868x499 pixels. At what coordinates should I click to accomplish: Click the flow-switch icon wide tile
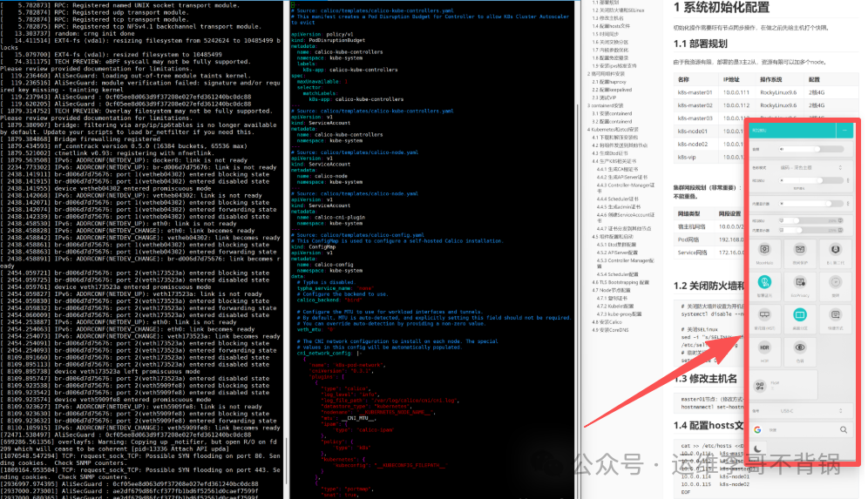(x=783, y=385)
